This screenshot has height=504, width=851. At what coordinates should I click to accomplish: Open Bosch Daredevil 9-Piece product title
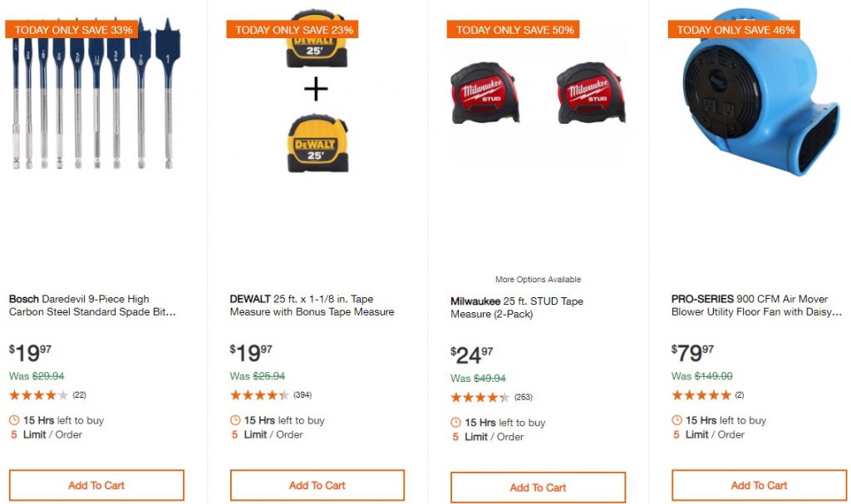[92, 306]
